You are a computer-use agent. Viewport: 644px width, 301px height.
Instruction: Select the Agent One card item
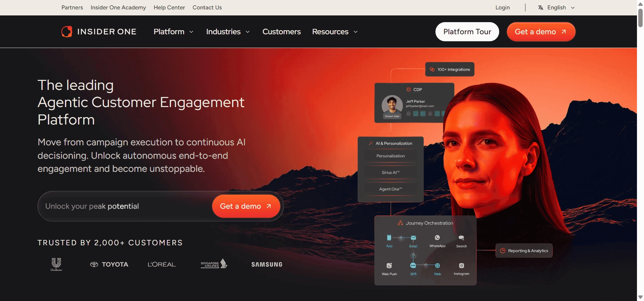391,189
